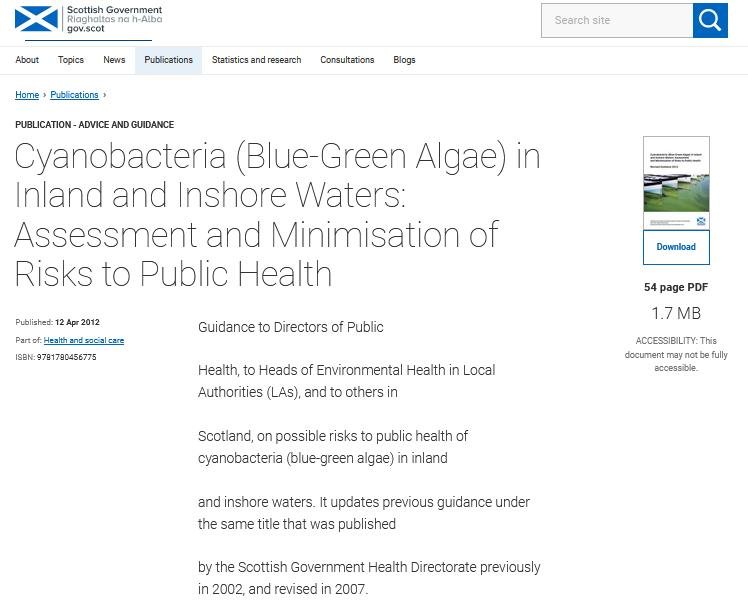The height and width of the screenshot is (611, 748).
Task: Open the Consultations section
Action: tap(347, 60)
